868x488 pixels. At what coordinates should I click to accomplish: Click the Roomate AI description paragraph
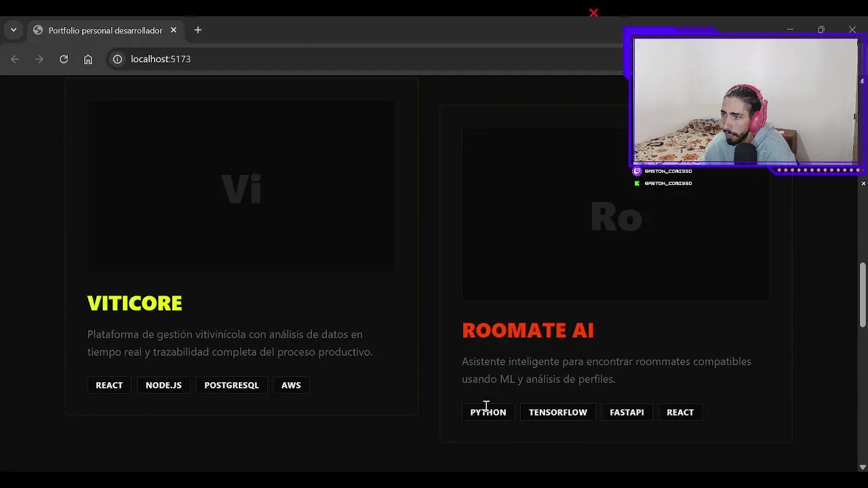(x=606, y=370)
